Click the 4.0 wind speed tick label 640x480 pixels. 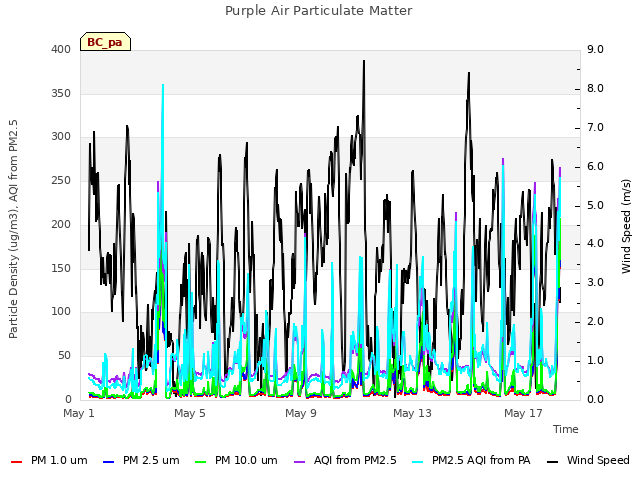[x=595, y=244]
